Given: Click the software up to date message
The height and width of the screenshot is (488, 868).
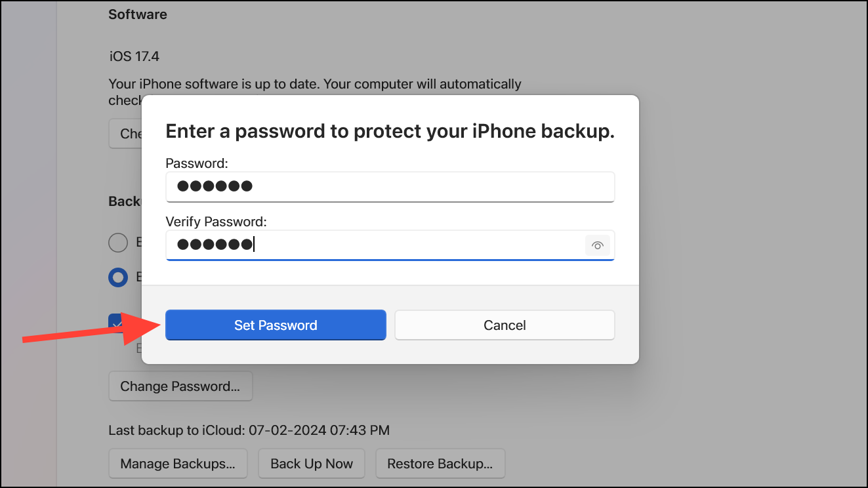Looking at the screenshot, I should pos(315,84).
